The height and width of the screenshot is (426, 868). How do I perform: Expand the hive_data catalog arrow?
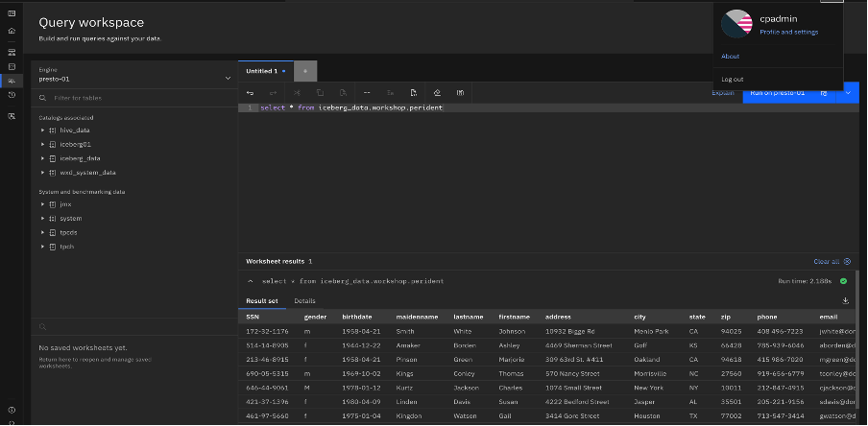[x=42, y=130]
